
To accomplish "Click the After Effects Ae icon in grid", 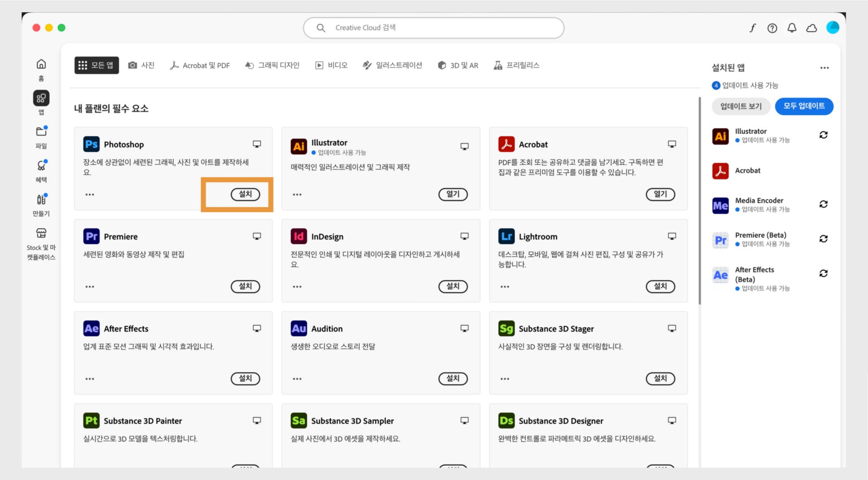I will point(91,329).
